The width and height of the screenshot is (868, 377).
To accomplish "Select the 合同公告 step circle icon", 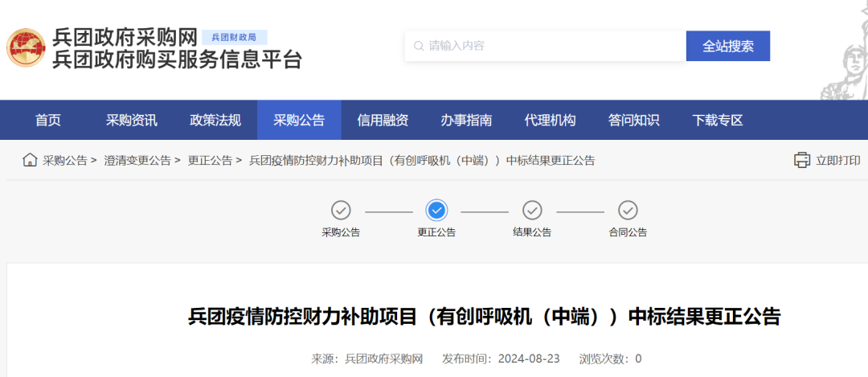I will pos(628,211).
